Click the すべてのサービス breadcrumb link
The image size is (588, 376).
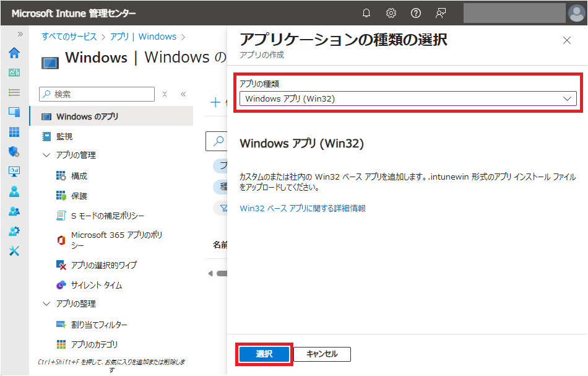69,37
